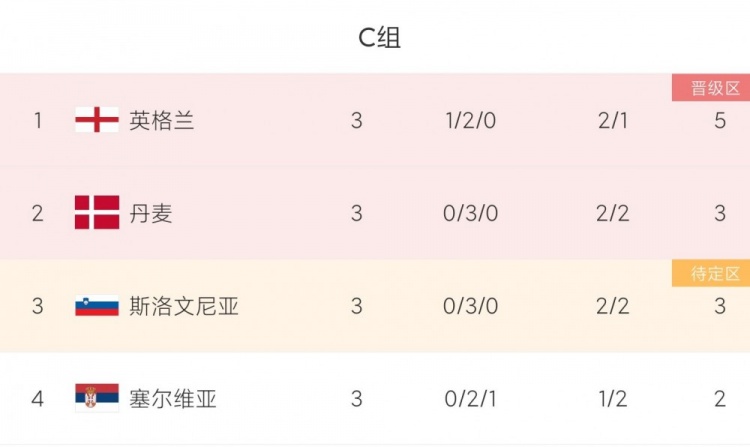750x447 pixels.
Task: Click the Denmark flag icon
Action: tap(97, 213)
